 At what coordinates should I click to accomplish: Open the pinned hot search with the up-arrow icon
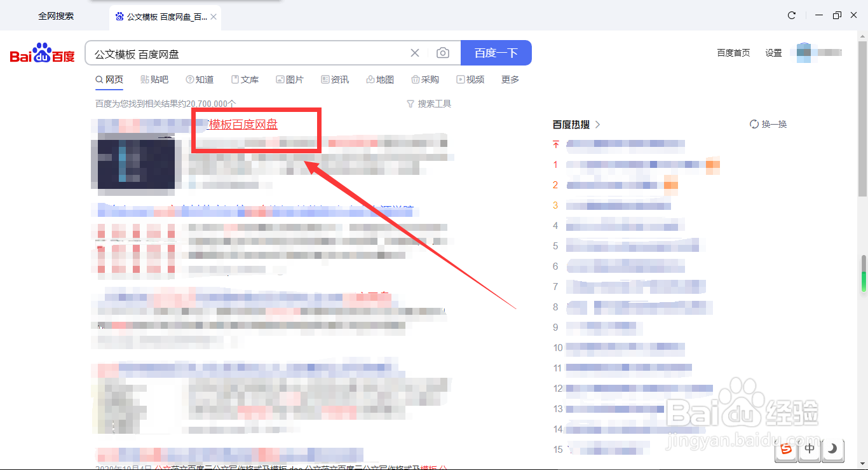pos(625,144)
